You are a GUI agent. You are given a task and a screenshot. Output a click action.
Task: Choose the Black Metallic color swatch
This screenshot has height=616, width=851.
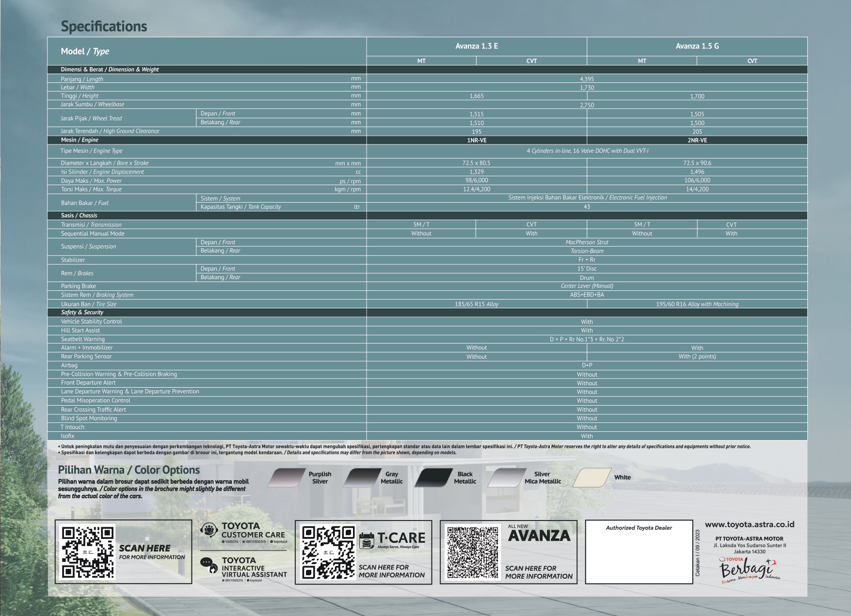click(x=434, y=478)
